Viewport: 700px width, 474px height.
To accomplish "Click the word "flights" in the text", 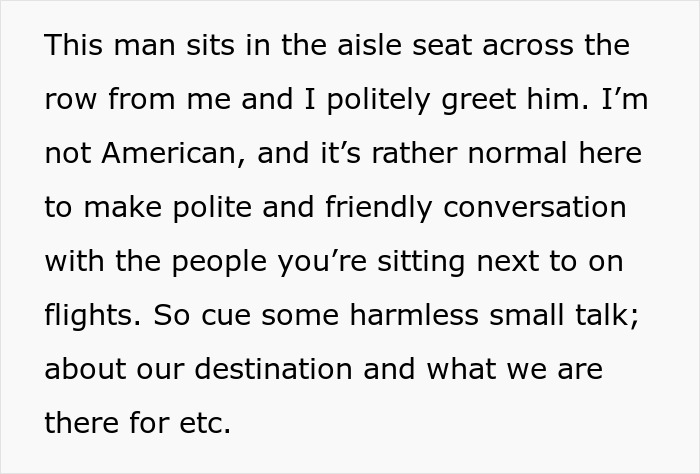I will pos(93,316).
